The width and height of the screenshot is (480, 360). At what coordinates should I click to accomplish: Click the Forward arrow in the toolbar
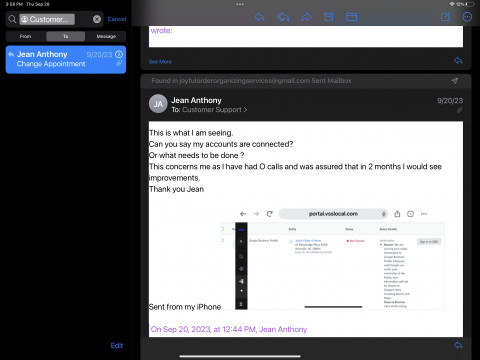click(x=306, y=17)
